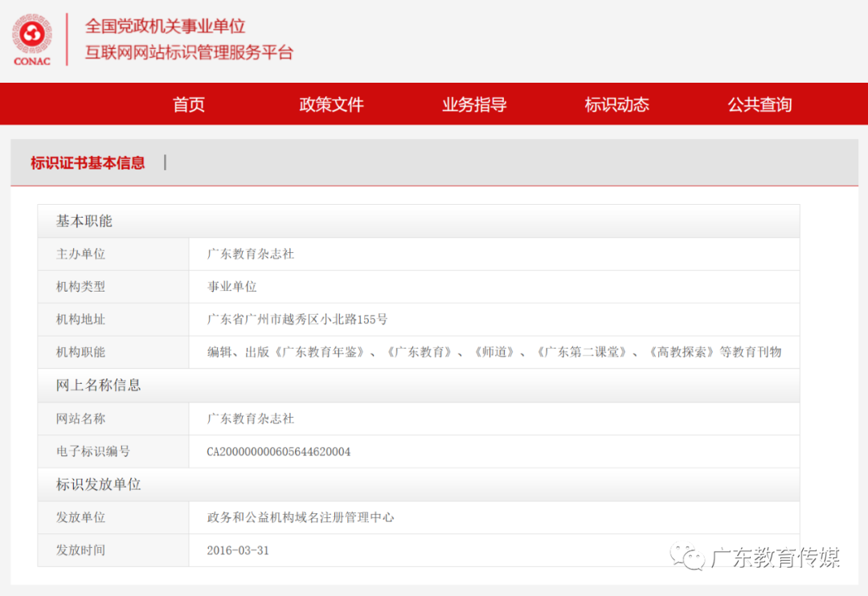Click the 网站名称 label
Viewport: 868px width, 596px height.
point(81,419)
